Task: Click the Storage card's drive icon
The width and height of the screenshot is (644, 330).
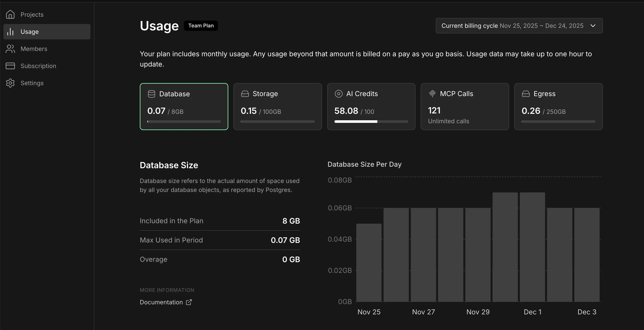Action: [x=245, y=94]
